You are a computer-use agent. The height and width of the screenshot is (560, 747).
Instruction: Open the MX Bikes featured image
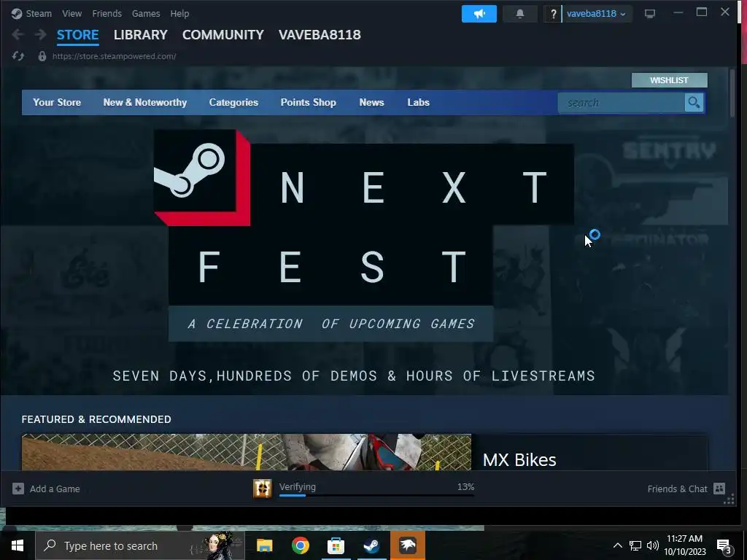pyautogui.click(x=247, y=452)
